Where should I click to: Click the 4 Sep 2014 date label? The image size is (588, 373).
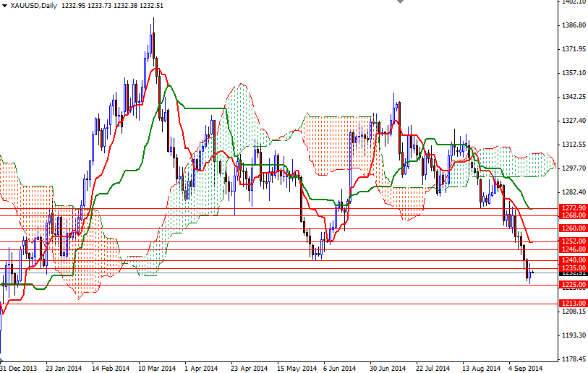[526, 368]
